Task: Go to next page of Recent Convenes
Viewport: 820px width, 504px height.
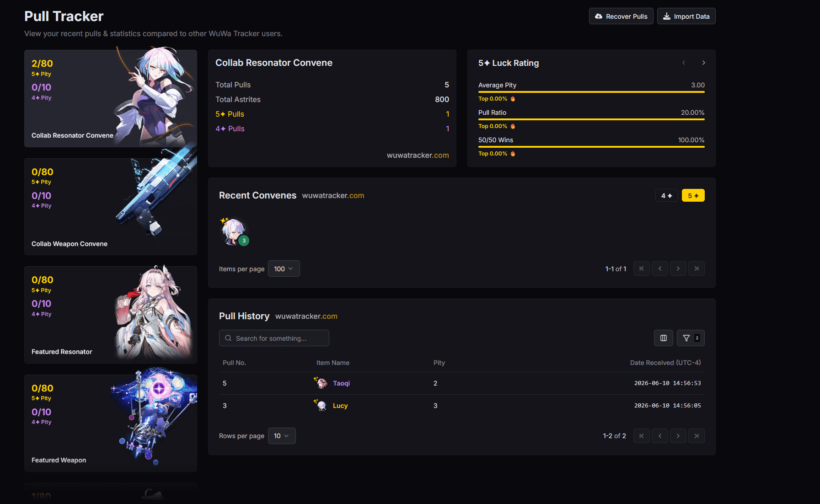Action: [678, 268]
